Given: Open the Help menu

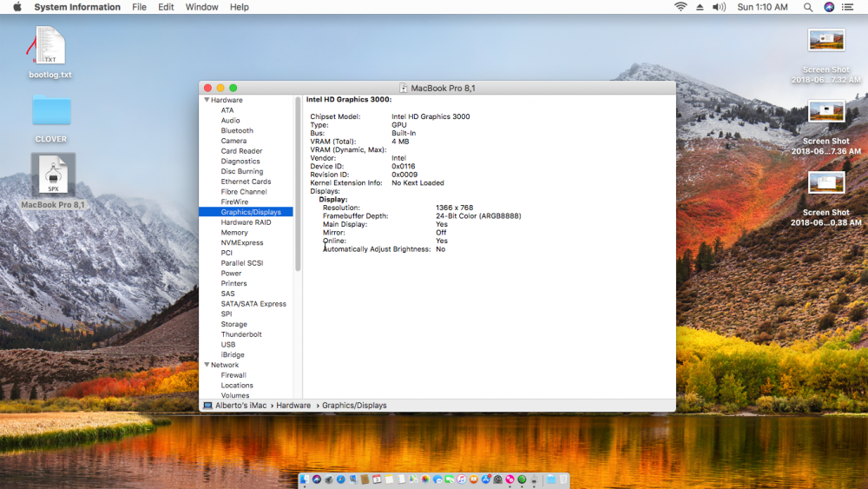Looking at the screenshot, I should pyautogui.click(x=240, y=7).
